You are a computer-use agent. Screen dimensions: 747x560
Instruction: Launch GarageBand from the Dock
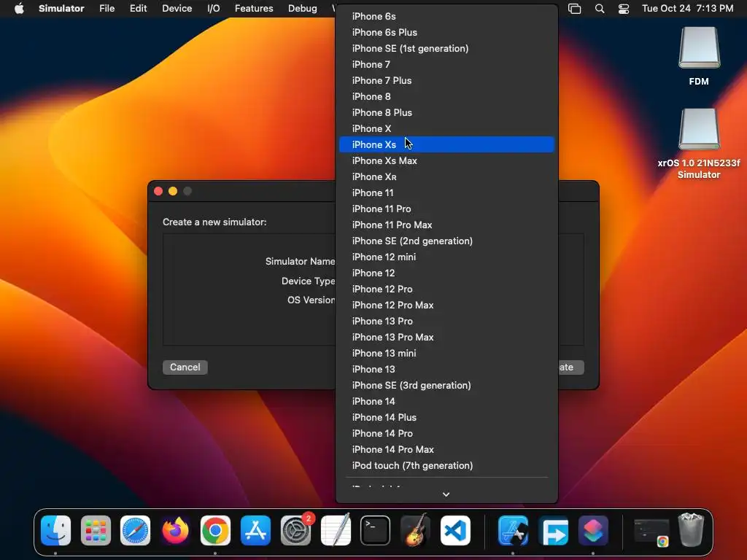click(x=415, y=530)
